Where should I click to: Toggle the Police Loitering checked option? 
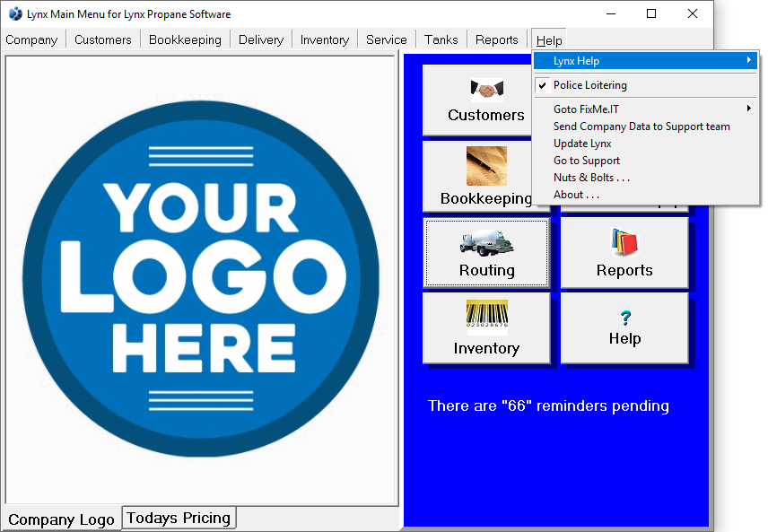[x=589, y=85]
